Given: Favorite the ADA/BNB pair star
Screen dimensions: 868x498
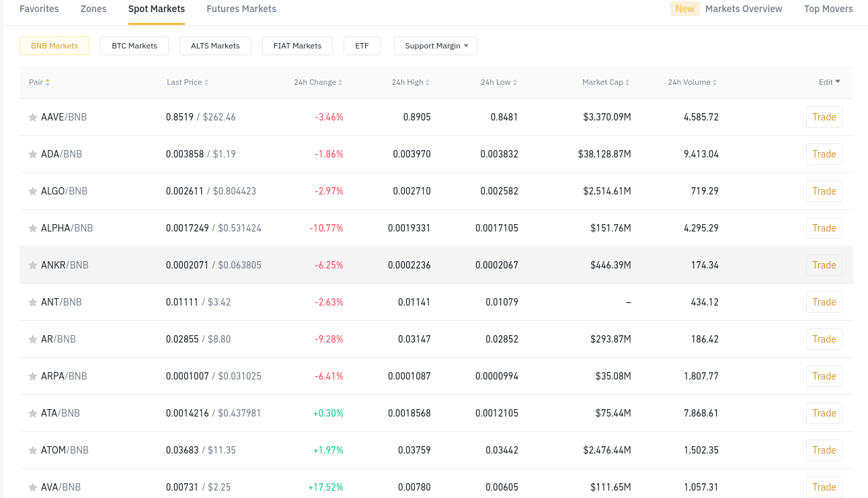Looking at the screenshot, I should click(32, 154).
